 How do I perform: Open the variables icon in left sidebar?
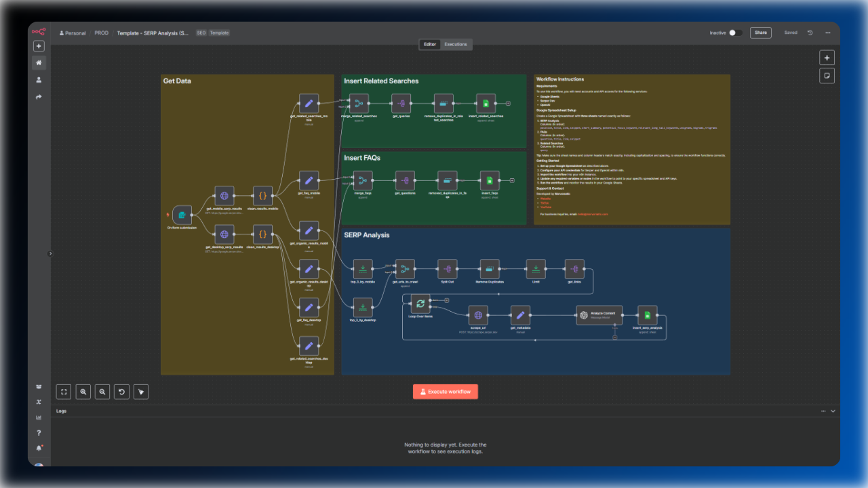pyautogui.click(x=39, y=402)
